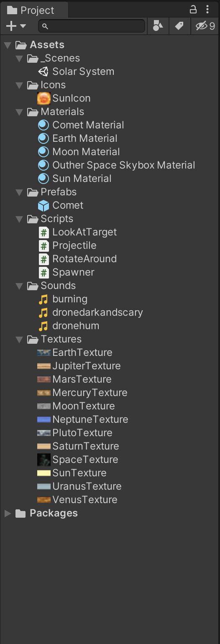Expand the Packages folder triangle
The image size is (220, 644).
[x=8, y=513]
